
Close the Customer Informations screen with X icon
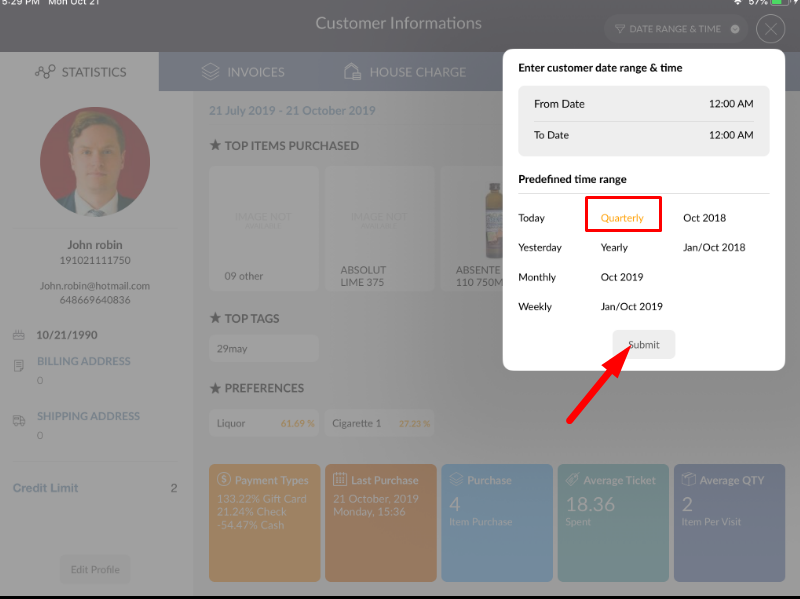770,29
